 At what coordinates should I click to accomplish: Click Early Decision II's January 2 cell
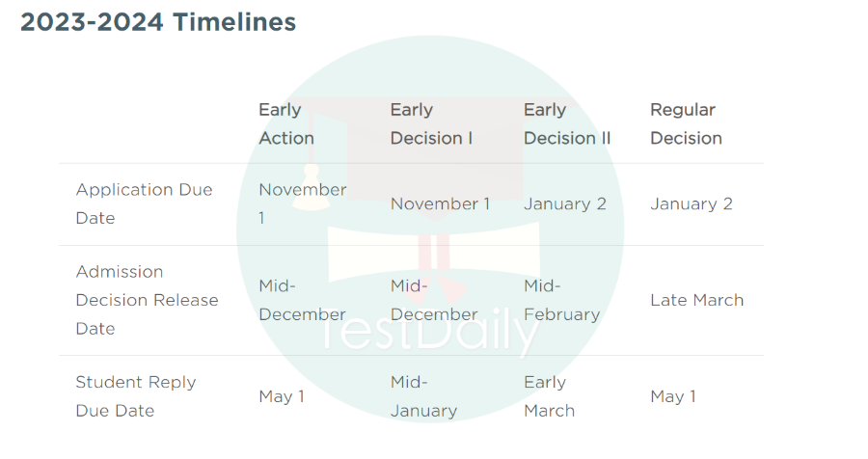pyautogui.click(x=564, y=203)
